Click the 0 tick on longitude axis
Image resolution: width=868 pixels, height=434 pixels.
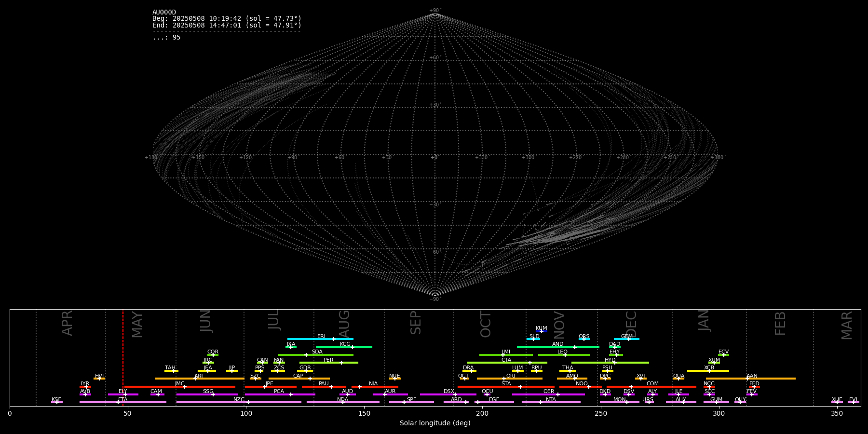tap(10, 413)
